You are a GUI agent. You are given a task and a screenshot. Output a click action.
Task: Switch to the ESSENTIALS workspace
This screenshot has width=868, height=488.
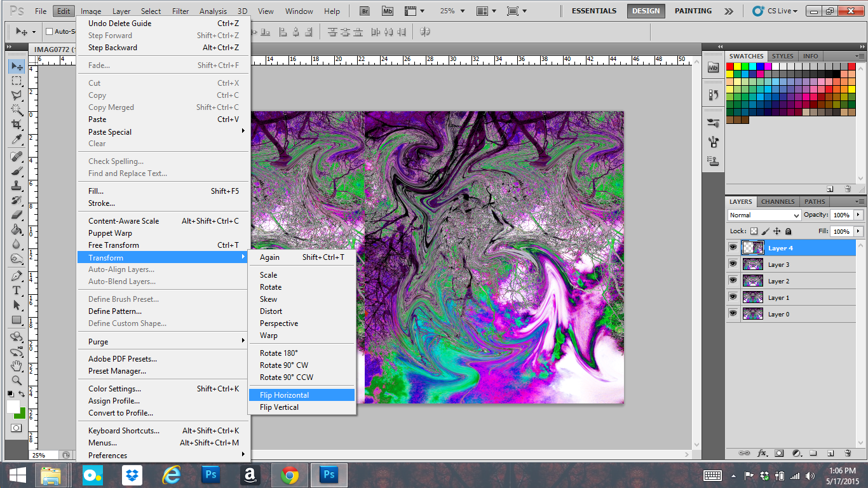tap(594, 11)
